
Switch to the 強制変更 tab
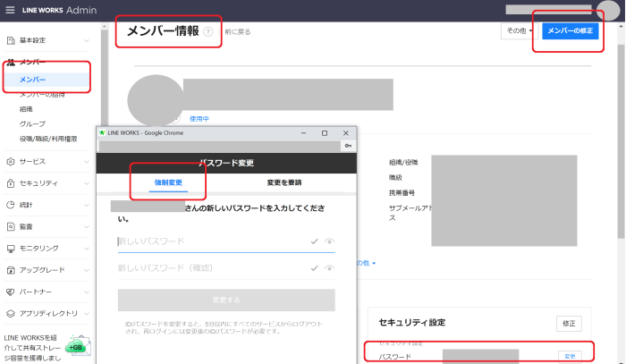[x=168, y=182]
